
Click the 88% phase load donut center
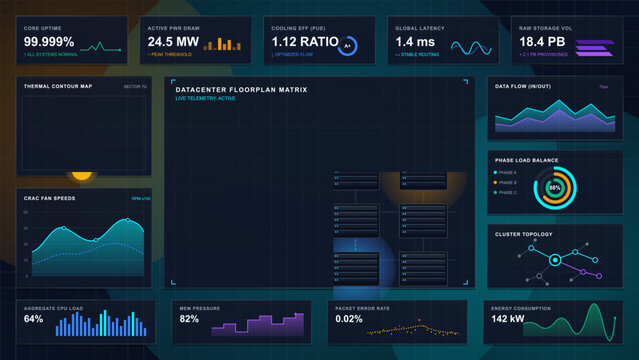(x=555, y=188)
